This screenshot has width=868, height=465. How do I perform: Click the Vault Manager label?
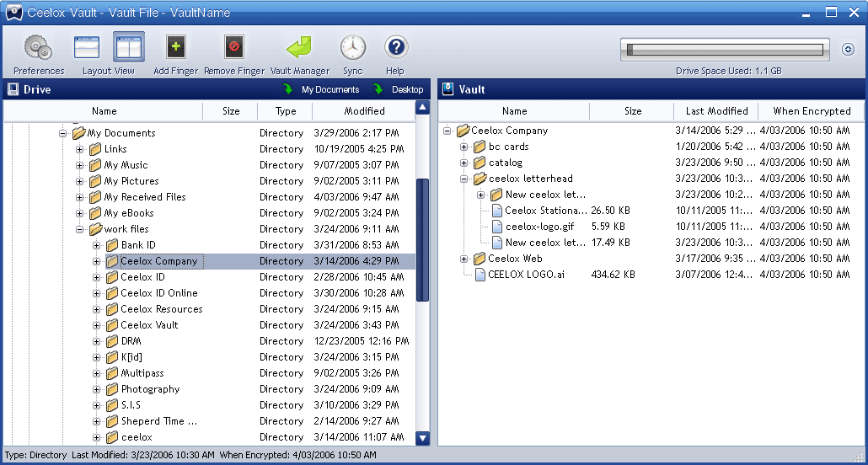tap(299, 71)
